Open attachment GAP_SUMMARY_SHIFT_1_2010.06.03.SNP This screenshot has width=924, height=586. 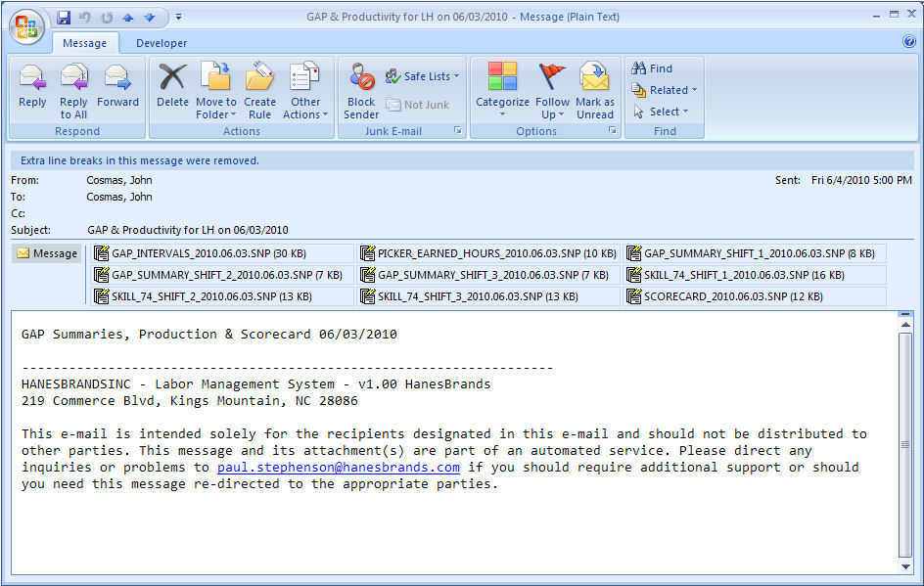(756, 253)
